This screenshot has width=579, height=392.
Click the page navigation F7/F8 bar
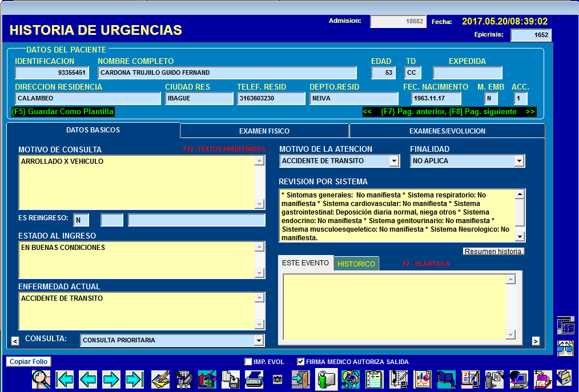(x=449, y=112)
